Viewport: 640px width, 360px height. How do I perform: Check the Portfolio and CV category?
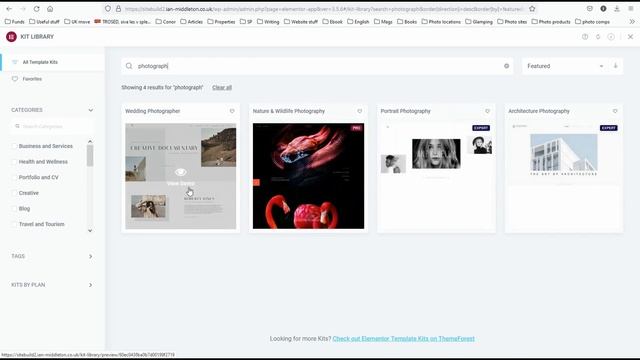(14, 177)
